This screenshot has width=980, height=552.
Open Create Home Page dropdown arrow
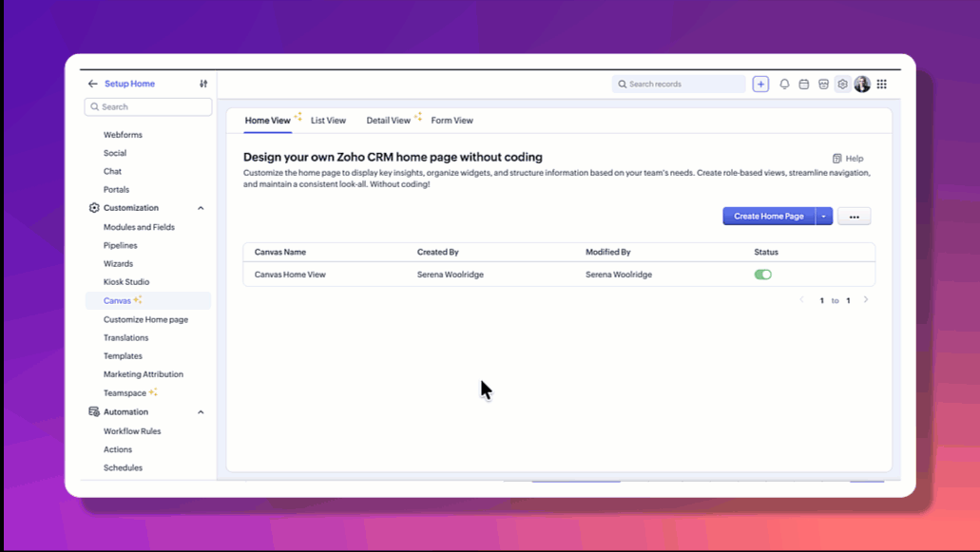(x=824, y=217)
